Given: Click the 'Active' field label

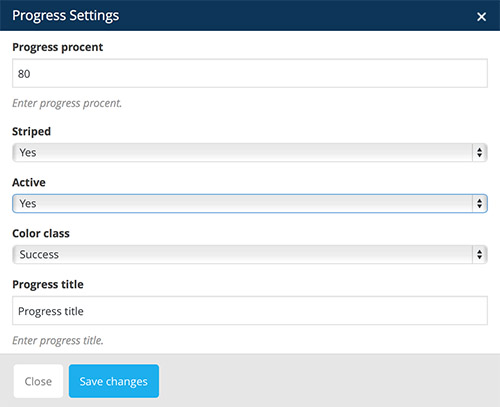Looking at the screenshot, I should click(29, 182).
